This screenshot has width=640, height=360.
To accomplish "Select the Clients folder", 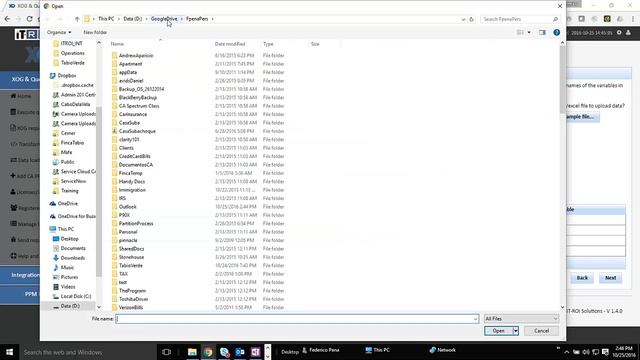I will point(126,148).
